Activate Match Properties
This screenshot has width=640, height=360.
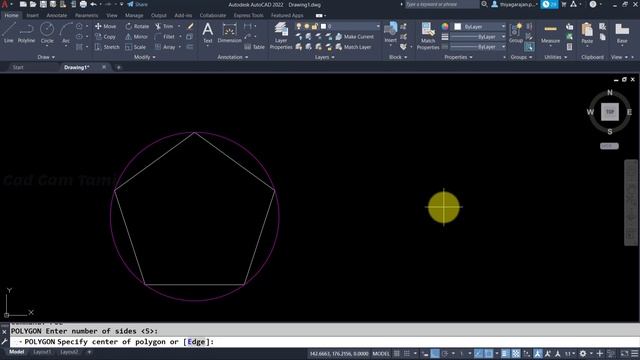pos(428,36)
